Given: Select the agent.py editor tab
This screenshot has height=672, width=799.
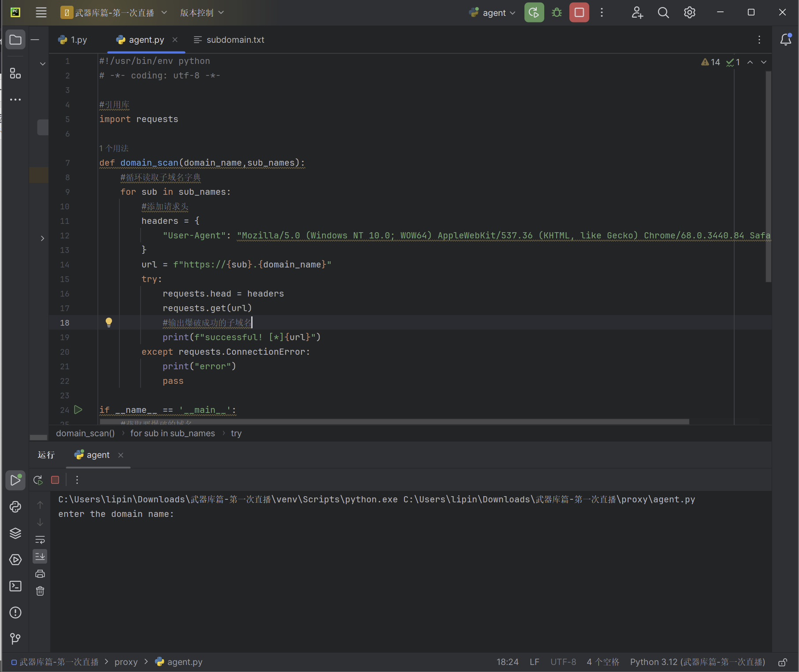Looking at the screenshot, I should click(146, 40).
